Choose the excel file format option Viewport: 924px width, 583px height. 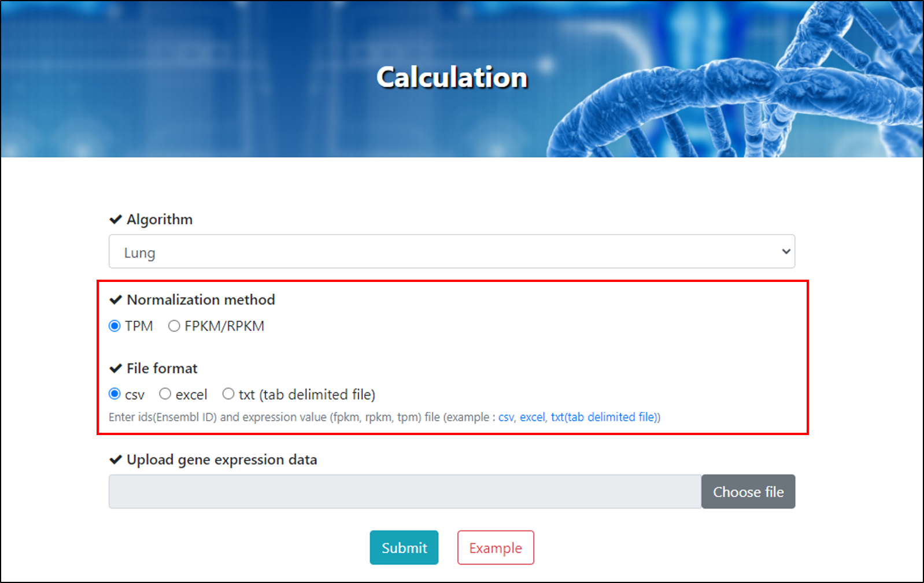coord(165,394)
